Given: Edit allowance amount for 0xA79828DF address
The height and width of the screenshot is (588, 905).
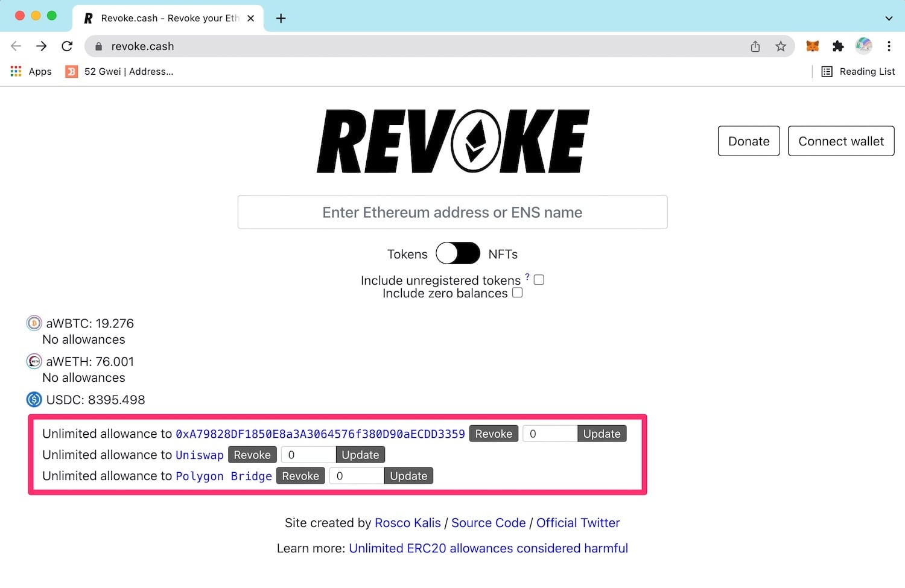Looking at the screenshot, I should [x=550, y=434].
